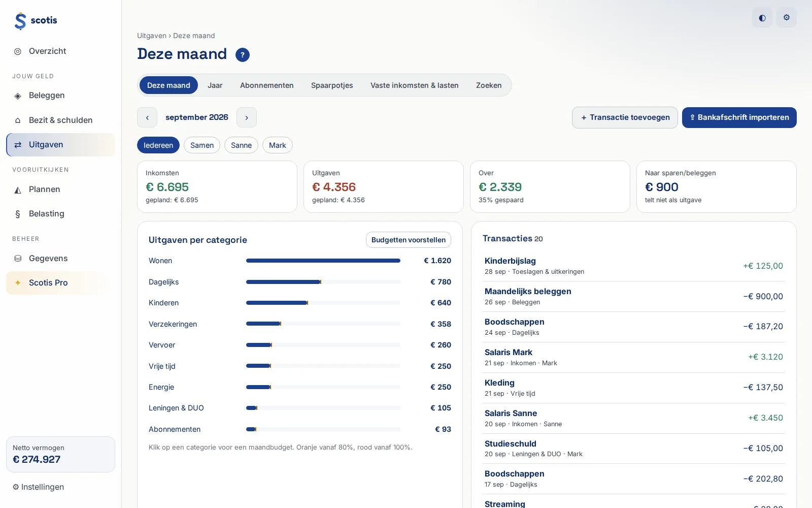Select Uitgaven in the sidebar
Screen dimensions: 812x508
[60, 145]
